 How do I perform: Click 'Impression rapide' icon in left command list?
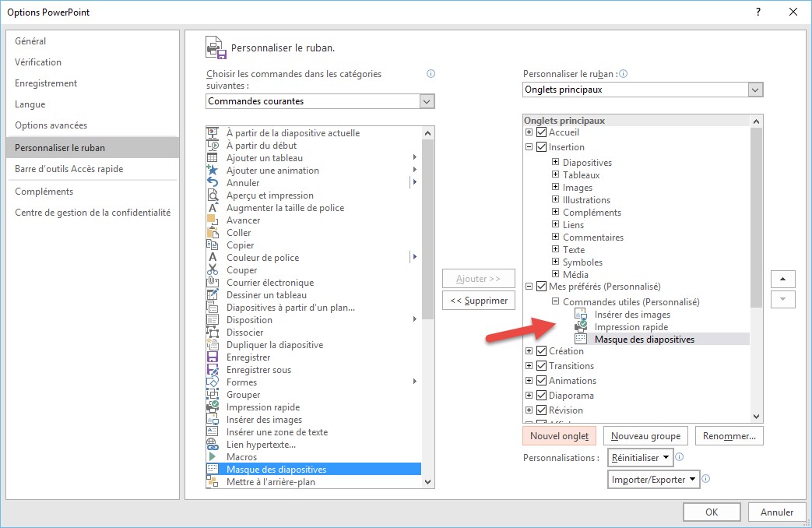point(213,407)
